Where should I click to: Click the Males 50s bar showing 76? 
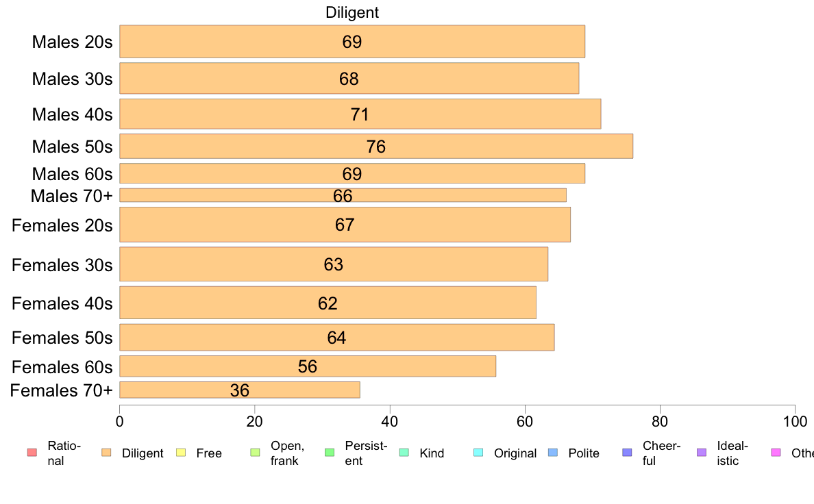click(x=376, y=147)
